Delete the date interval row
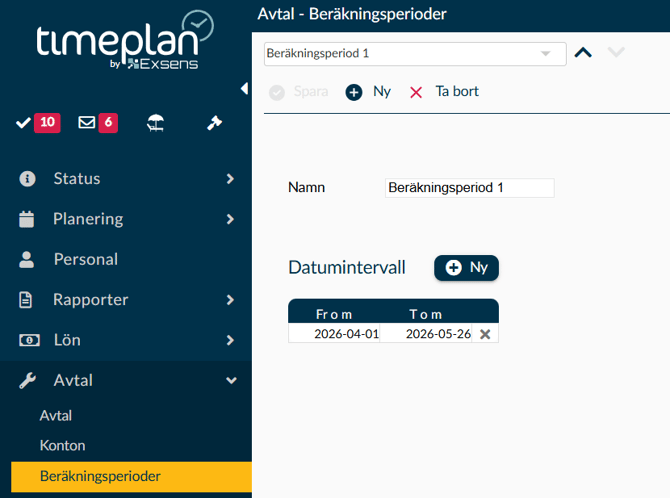 click(485, 334)
